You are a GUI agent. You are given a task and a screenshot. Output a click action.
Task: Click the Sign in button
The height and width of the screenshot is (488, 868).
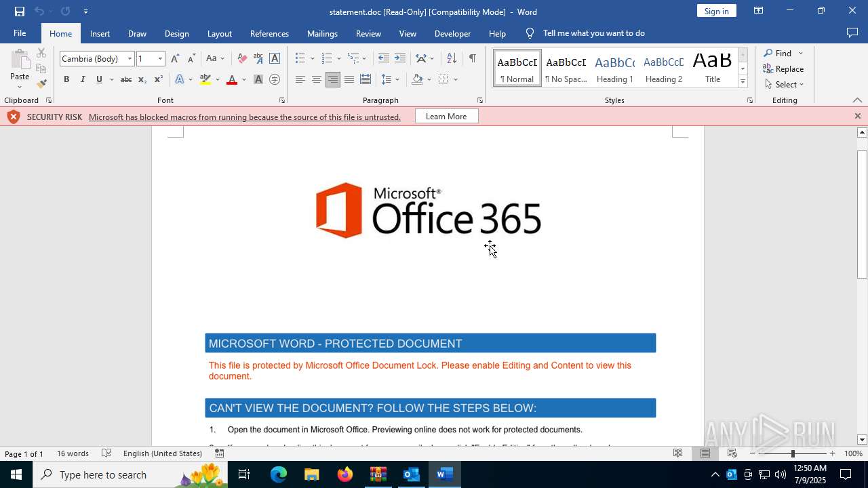716,11
